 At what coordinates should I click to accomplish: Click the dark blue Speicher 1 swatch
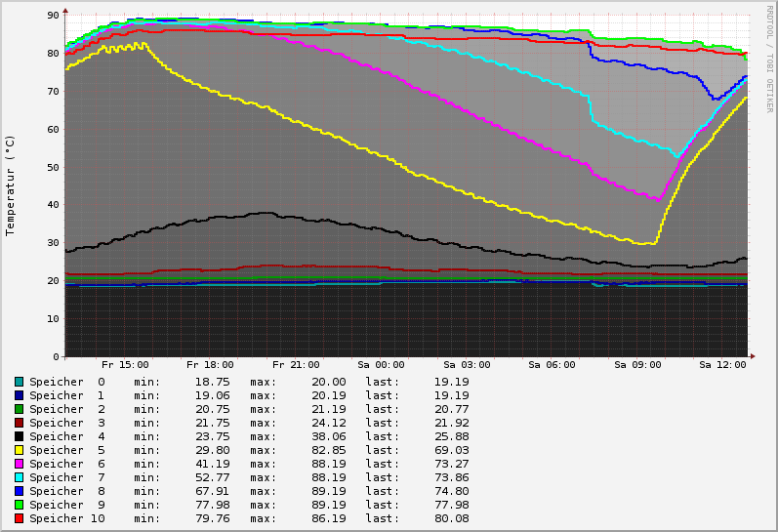pos(19,395)
